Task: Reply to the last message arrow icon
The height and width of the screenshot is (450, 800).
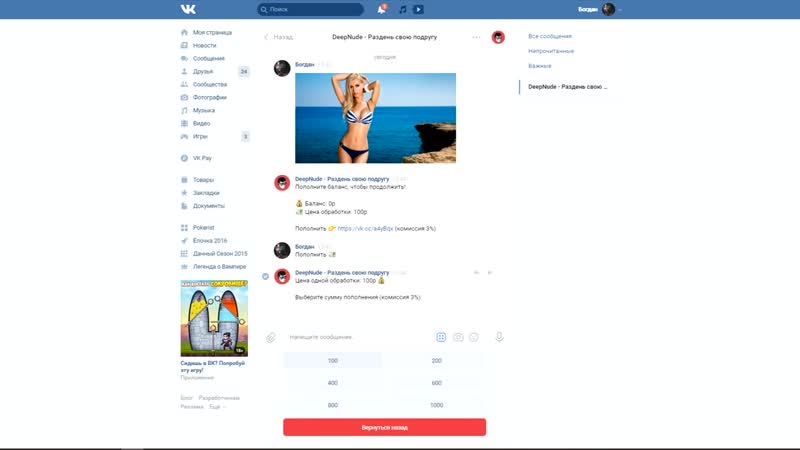Action: point(476,272)
